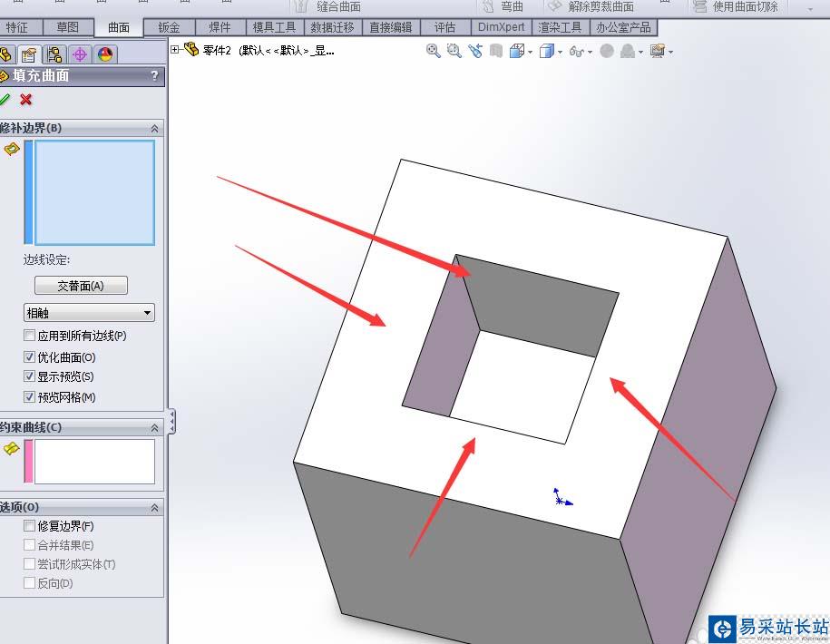Switch to the 曲面 tab
Viewport: 830px width, 644px height.
(119, 27)
